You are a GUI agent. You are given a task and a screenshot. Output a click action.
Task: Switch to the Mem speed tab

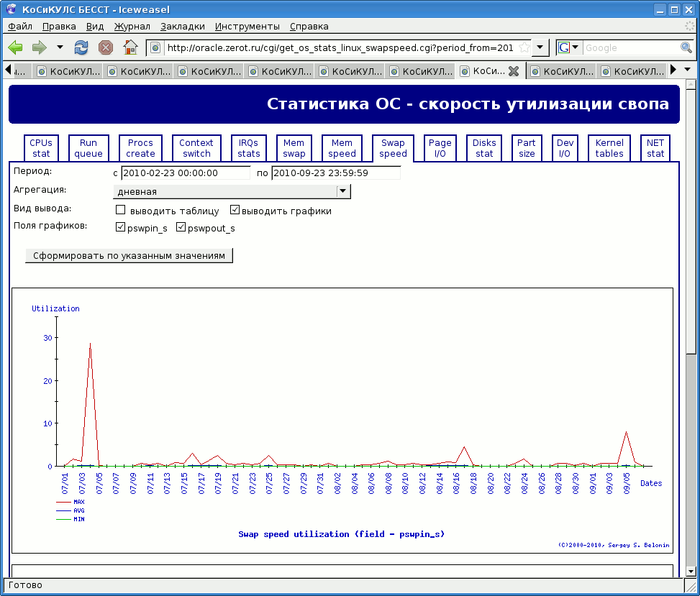342,148
